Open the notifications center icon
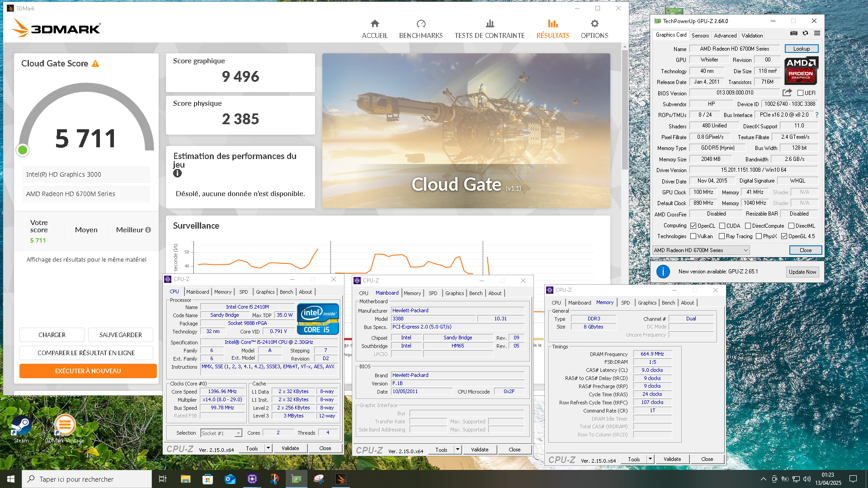This screenshot has height=488, width=868. [x=853, y=479]
